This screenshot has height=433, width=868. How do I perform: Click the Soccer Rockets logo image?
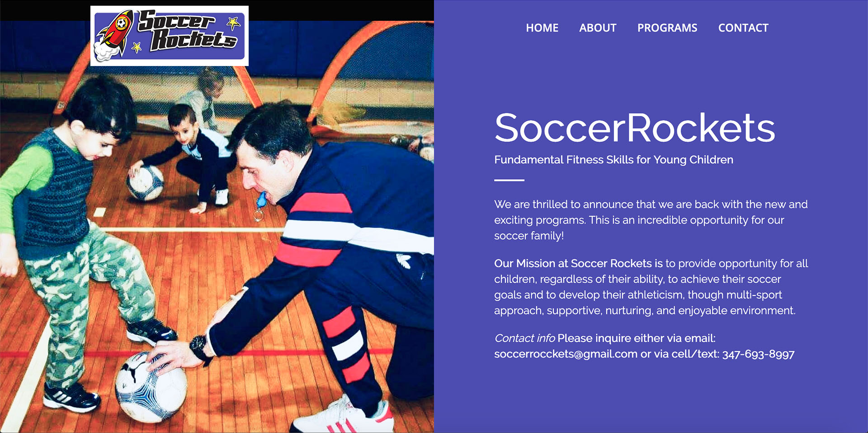tap(170, 36)
